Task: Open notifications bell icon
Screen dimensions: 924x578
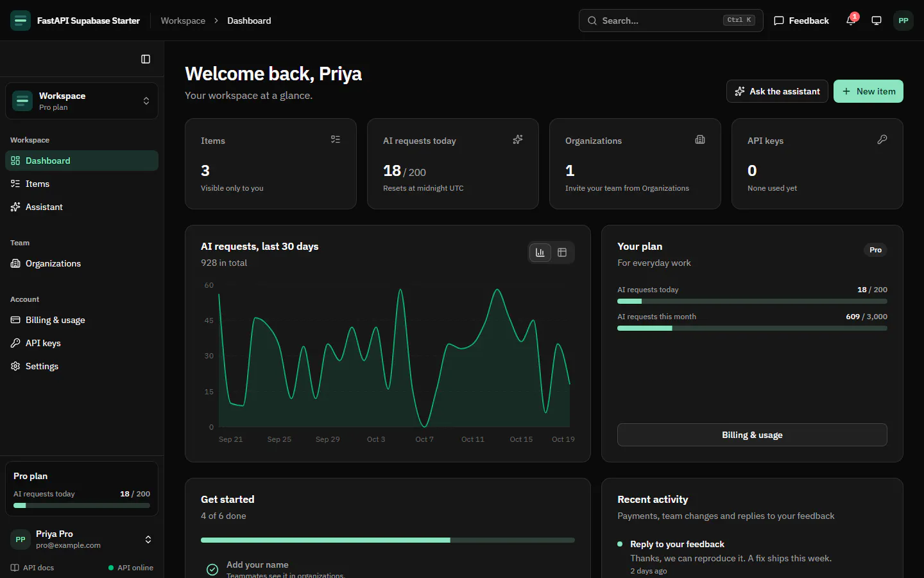Action: point(851,21)
